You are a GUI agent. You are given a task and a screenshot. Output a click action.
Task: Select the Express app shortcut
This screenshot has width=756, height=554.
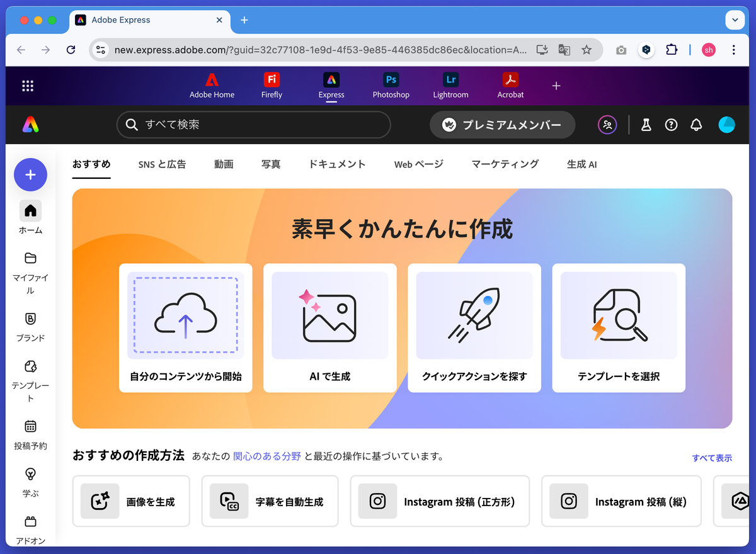331,86
